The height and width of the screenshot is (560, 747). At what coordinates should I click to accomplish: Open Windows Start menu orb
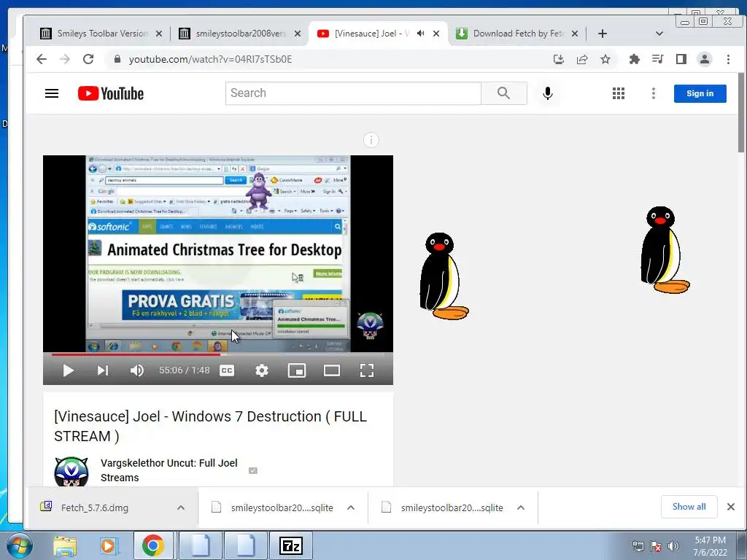(19, 545)
